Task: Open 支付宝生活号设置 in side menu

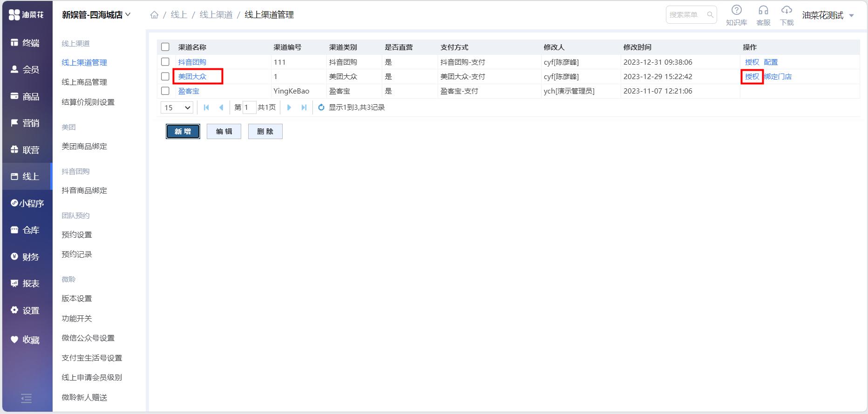Action: (92, 358)
